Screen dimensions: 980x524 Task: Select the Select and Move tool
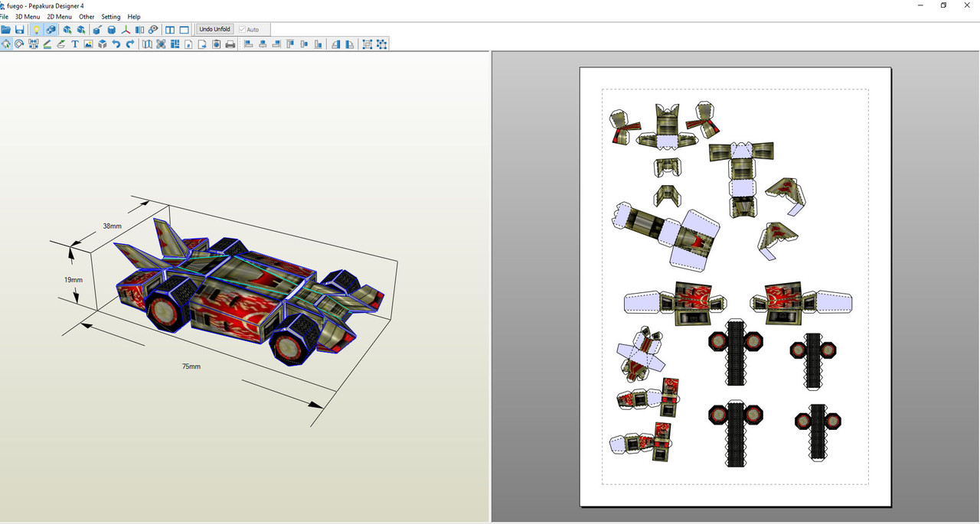coord(6,44)
